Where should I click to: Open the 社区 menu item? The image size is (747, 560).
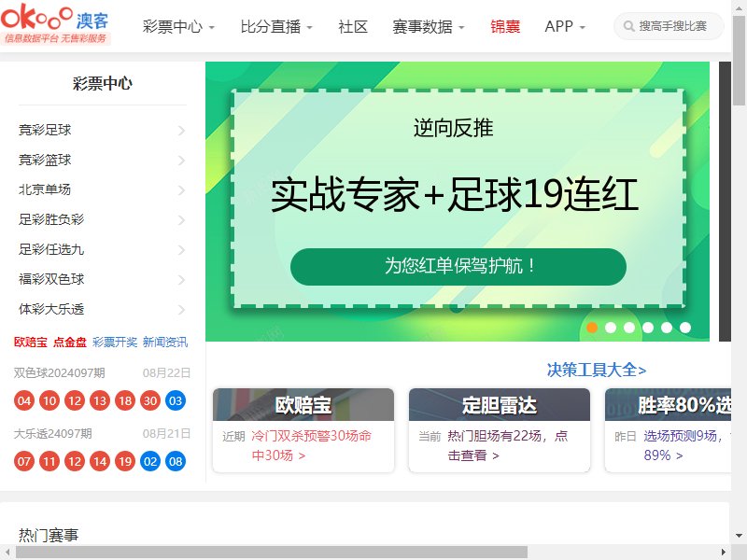pyautogui.click(x=353, y=27)
